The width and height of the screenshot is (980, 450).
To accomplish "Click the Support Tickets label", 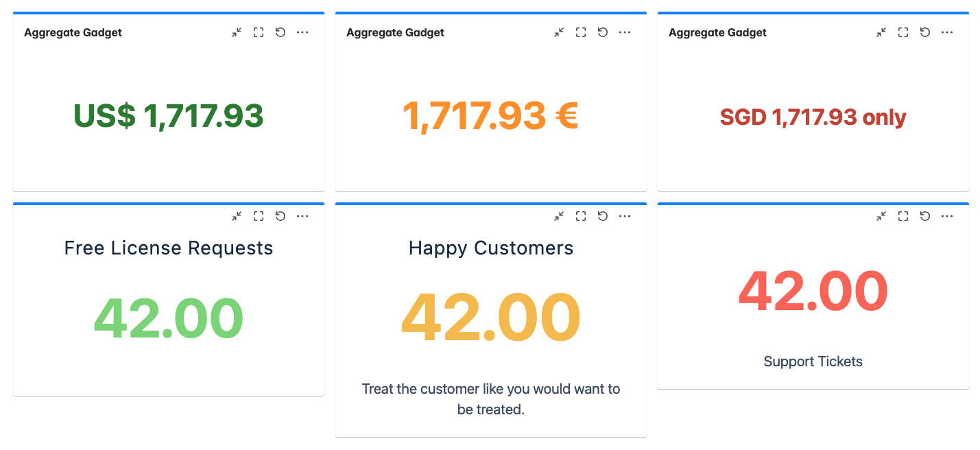I will [x=813, y=362].
